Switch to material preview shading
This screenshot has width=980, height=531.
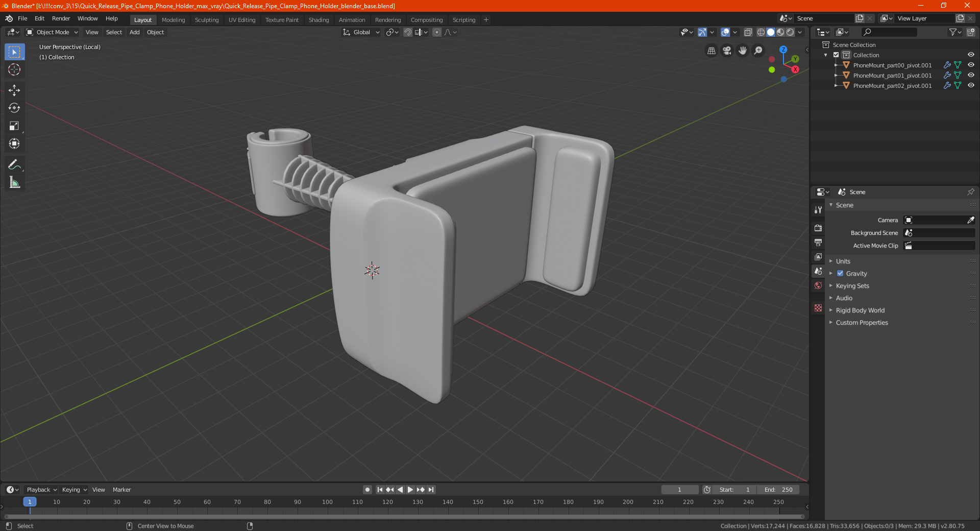click(x=780, y=32)
